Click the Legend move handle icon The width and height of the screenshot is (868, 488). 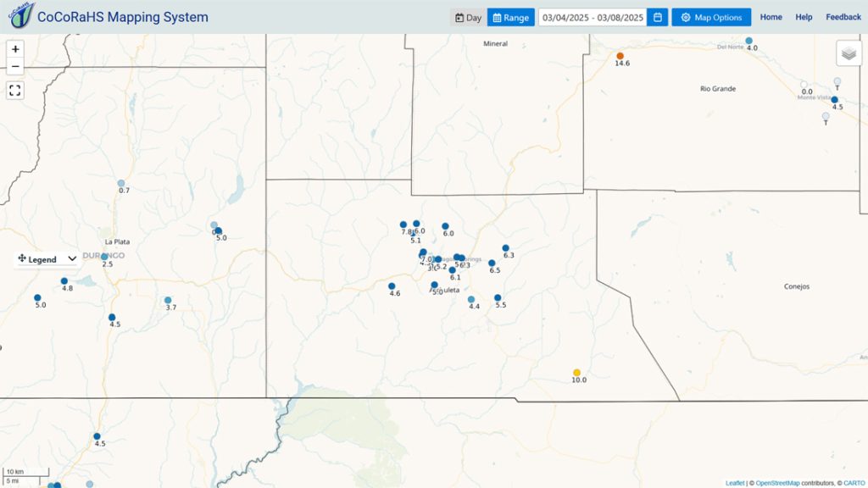[21, 258]
